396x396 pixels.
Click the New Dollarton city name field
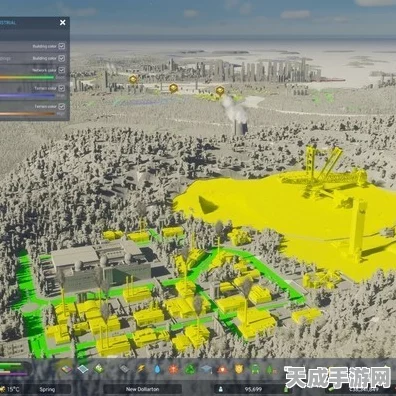142,389
